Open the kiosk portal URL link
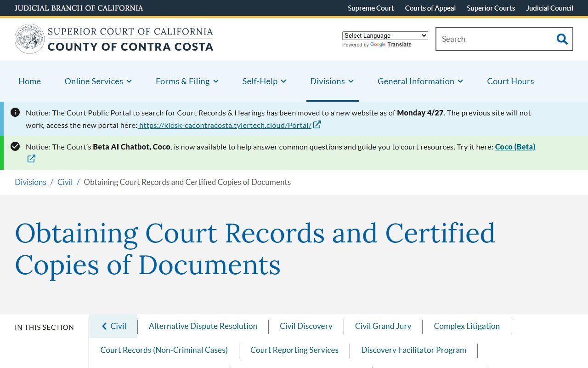Viewport: 588px width, 368px height. (225, 125)
